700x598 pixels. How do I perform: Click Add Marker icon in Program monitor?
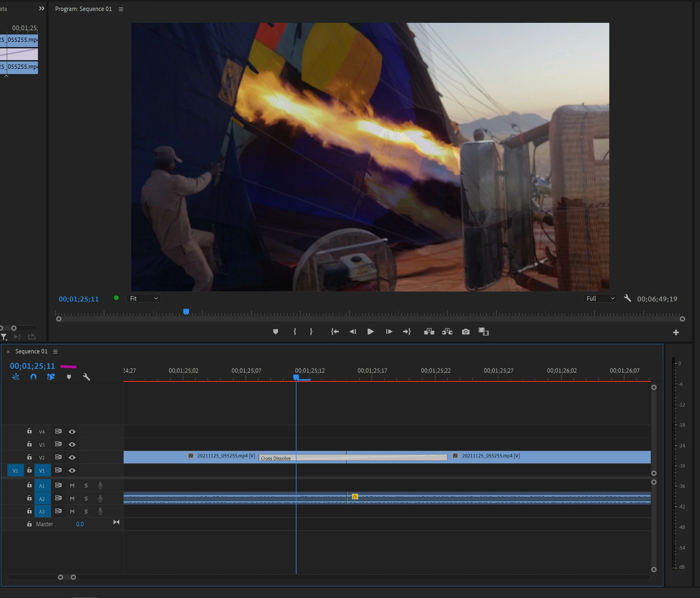[275, 331]
